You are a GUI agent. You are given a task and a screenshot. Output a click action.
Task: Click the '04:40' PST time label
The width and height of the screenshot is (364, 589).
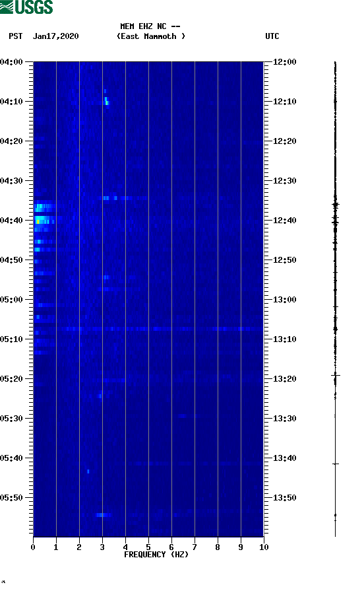click(12, 221)
